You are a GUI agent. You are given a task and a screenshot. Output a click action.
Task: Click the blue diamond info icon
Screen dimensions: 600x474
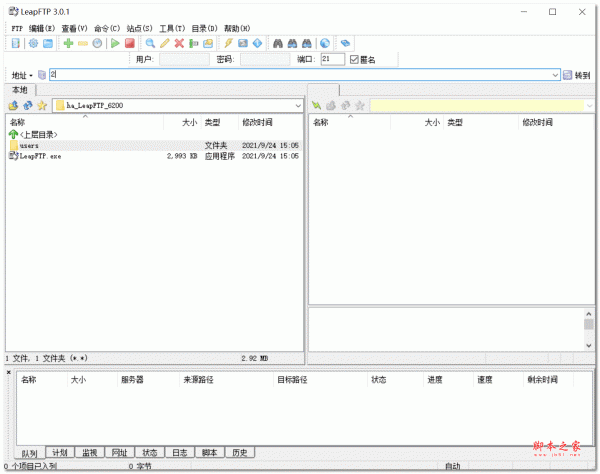pos(258,43)
